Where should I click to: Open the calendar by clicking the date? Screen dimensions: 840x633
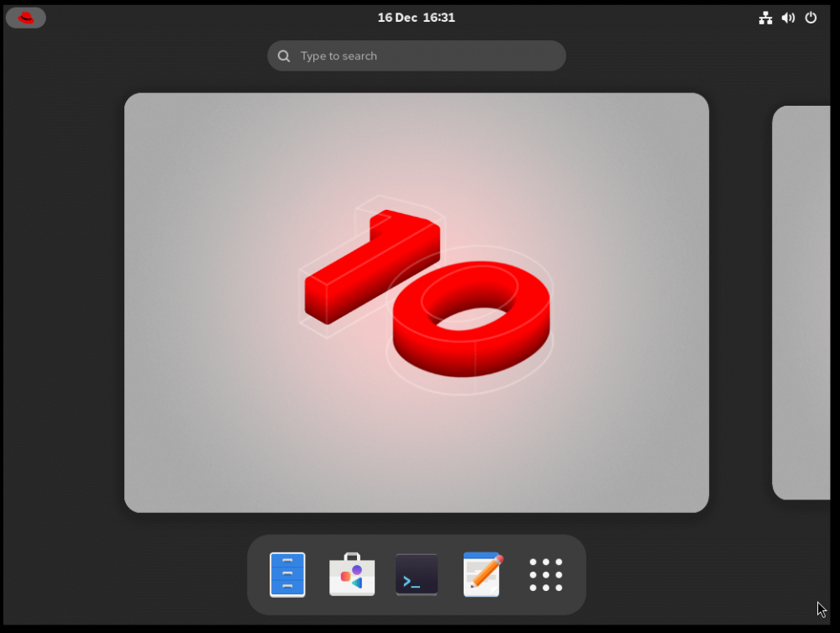click(416, 17)
